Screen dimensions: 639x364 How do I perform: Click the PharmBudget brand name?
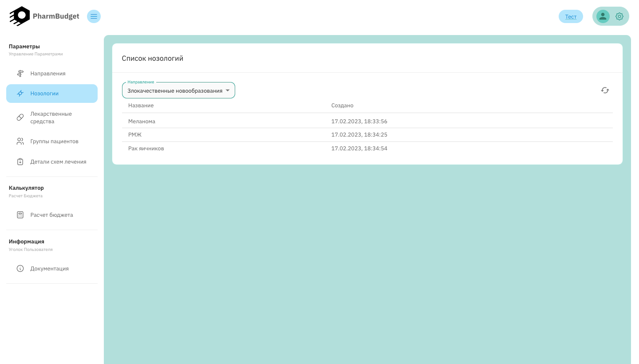click(x=56, y=16)
